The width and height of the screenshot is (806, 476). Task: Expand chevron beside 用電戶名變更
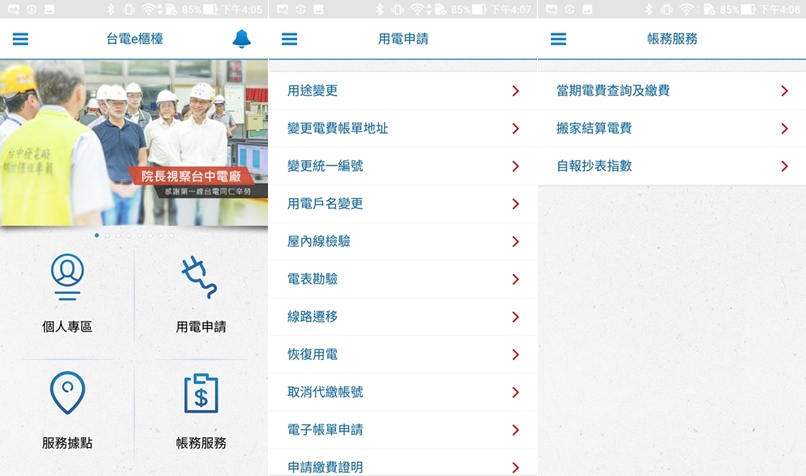point(516,204)
